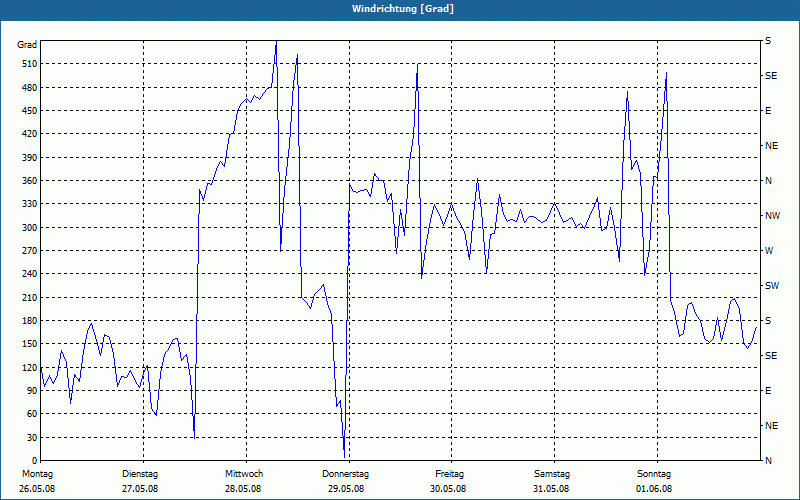The width and height of the screenshot is (800, 500).
Task: Click the 240 tick label
Action: pyautogui.click(x=30, y=274)
